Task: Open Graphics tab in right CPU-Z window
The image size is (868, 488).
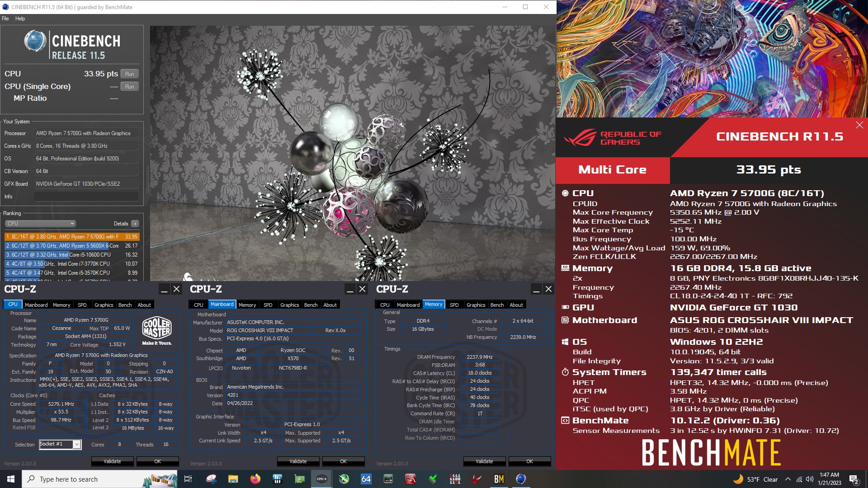Action: (x=476, y=305)
